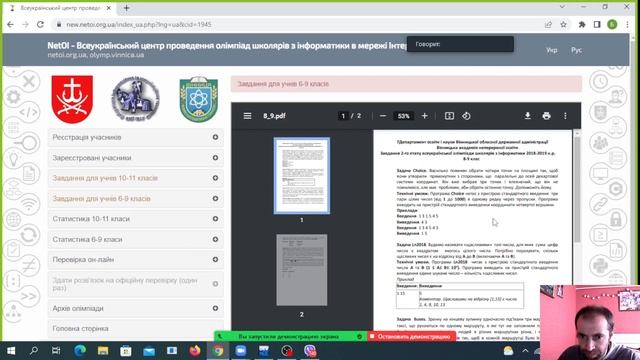Reload the current page
Viewport: 640px width, 360px height.
[x=40, y=24]
